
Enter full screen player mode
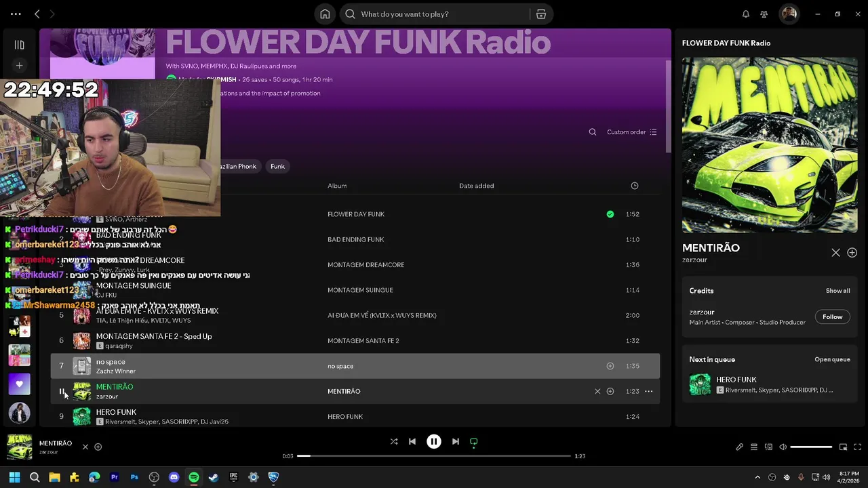click(x=858, y=447)
